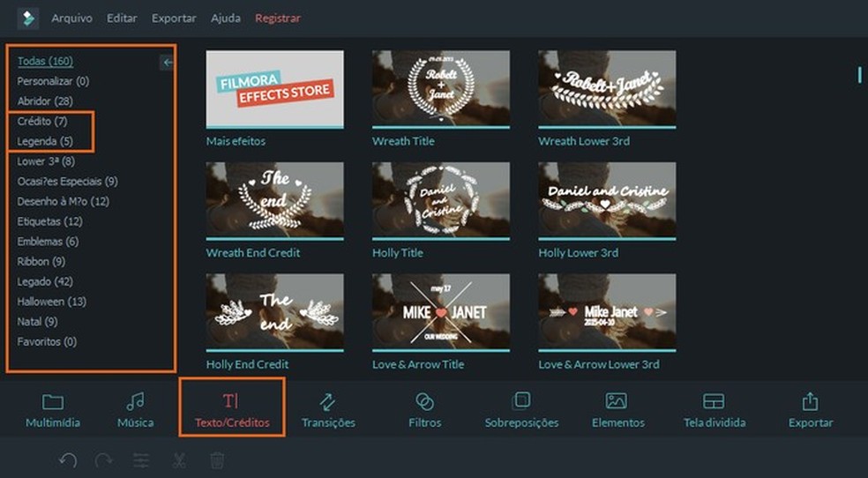The height and width of the screenshot is (478, 868).
Task: Click the Exportar share icon
Action: tap(811, 401)
